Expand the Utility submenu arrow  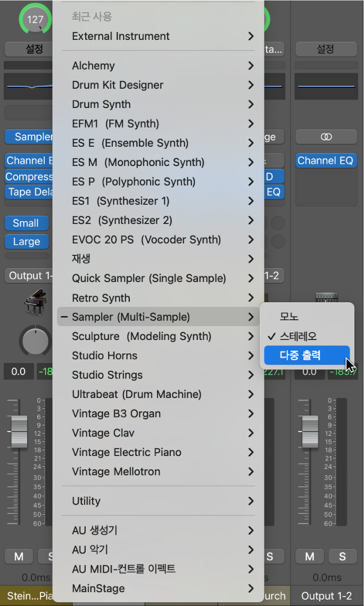click(251, 501)
